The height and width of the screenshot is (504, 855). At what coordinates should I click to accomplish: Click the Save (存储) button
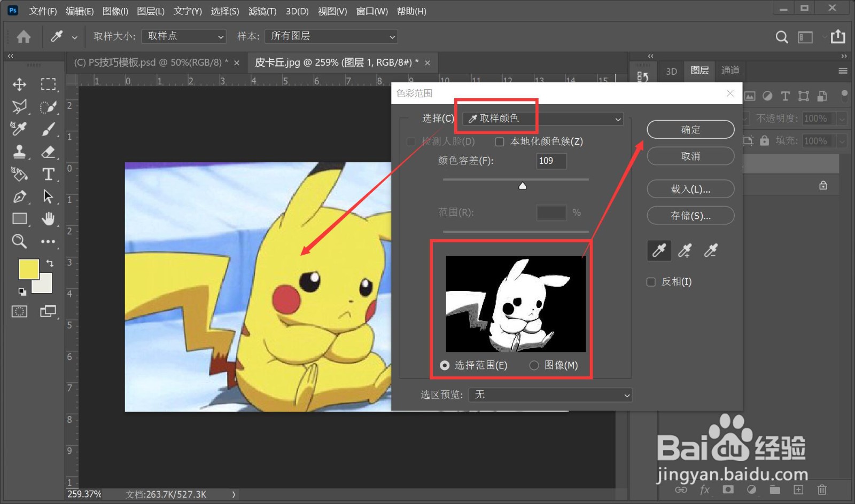(690, 216)
